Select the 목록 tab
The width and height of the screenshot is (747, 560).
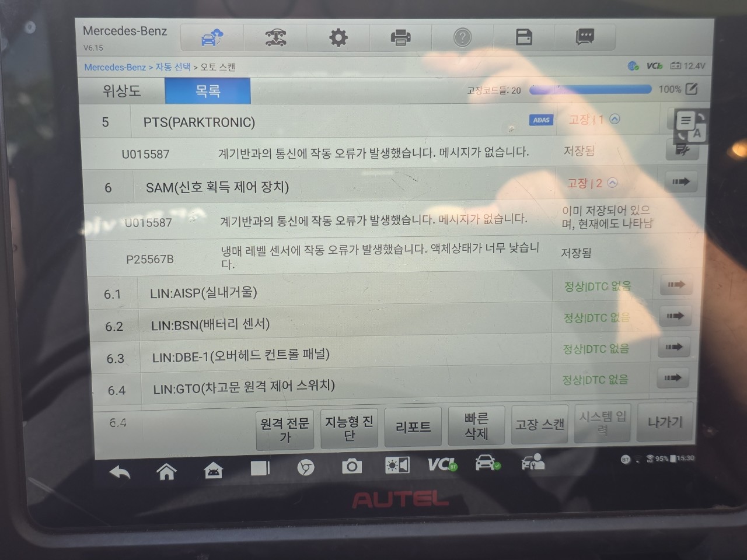coord(208,91)
